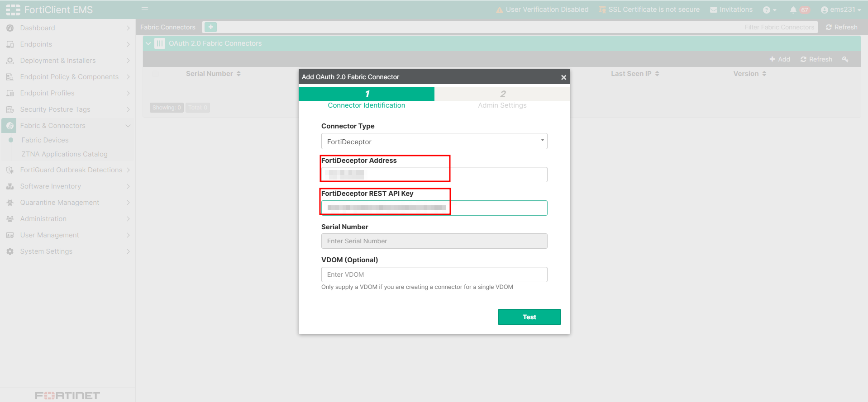
Task: Open ZTNA Applications Catalog item
Action: [x=64, y=154]
